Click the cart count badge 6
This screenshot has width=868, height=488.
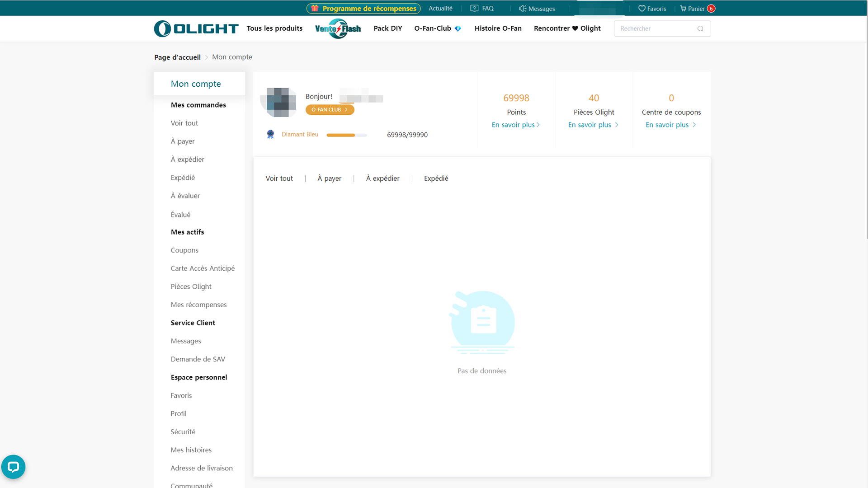click(x=711, y=9)
